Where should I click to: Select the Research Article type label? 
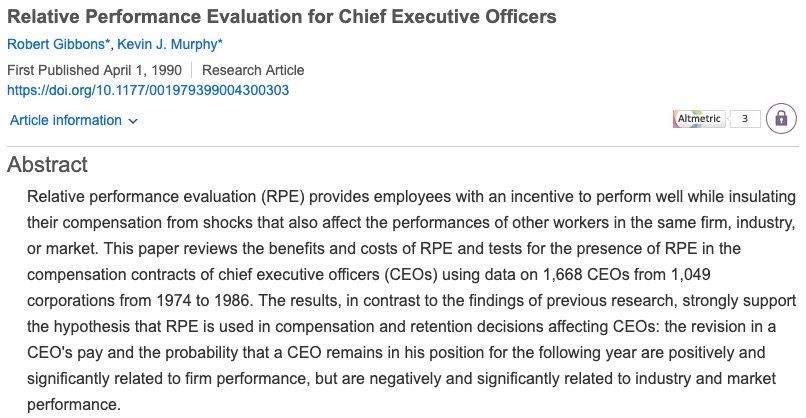[253, 70]
